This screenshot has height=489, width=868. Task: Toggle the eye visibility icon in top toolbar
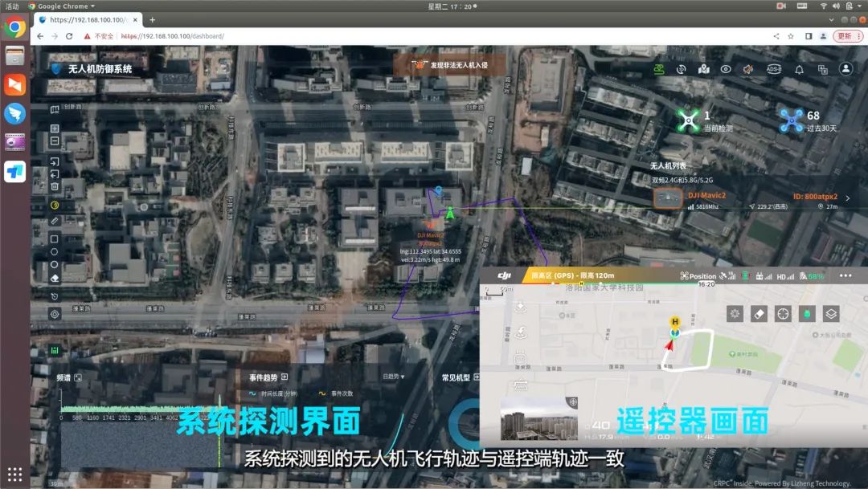(x=726, y=69)
